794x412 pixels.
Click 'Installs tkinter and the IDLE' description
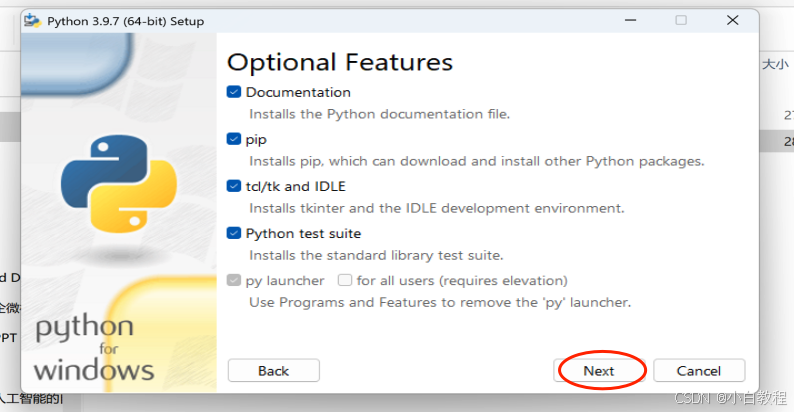tap(436, 209)
